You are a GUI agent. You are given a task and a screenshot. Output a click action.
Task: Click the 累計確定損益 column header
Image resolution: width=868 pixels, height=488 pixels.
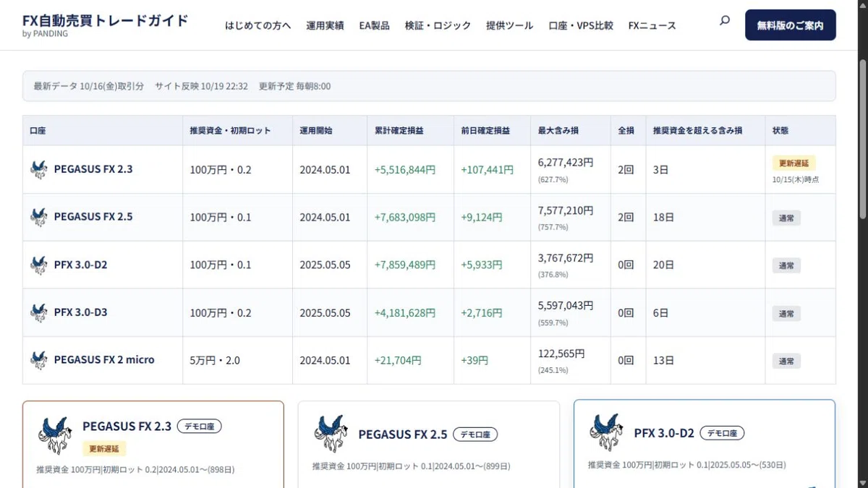(x=399, y=131)
